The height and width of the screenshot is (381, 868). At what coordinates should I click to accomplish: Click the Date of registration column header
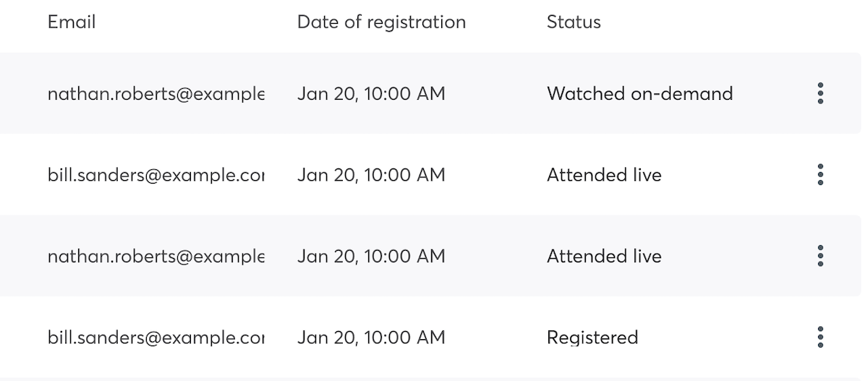tap(381, 22)
